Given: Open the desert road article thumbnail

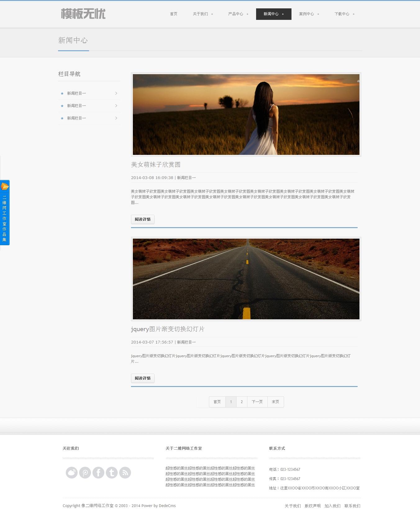Looking at the screenshot, I should [x=246, y=279].
